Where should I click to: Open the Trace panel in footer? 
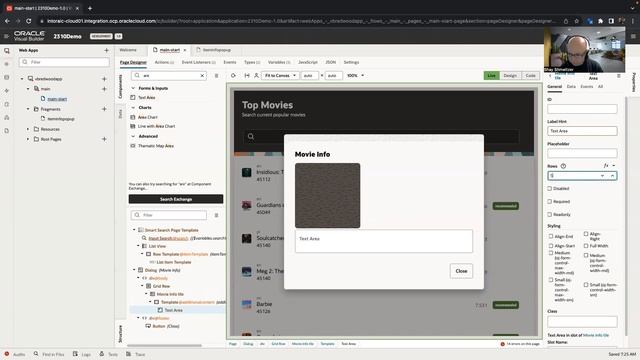136,354
